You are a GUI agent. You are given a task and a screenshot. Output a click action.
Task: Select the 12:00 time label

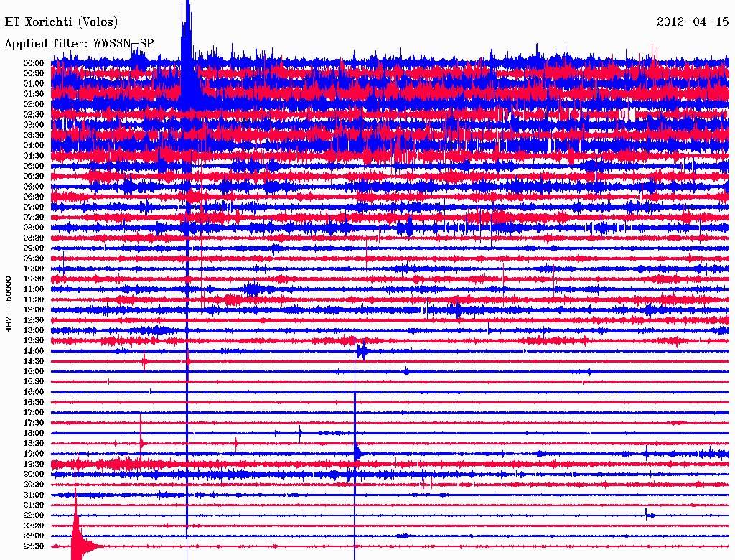click(x=34, y=310)
